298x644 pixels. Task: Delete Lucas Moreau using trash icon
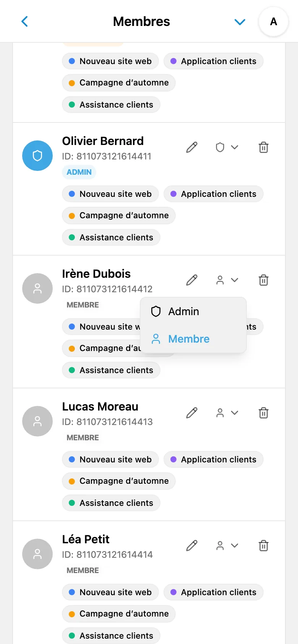click(x=264, y=413)
